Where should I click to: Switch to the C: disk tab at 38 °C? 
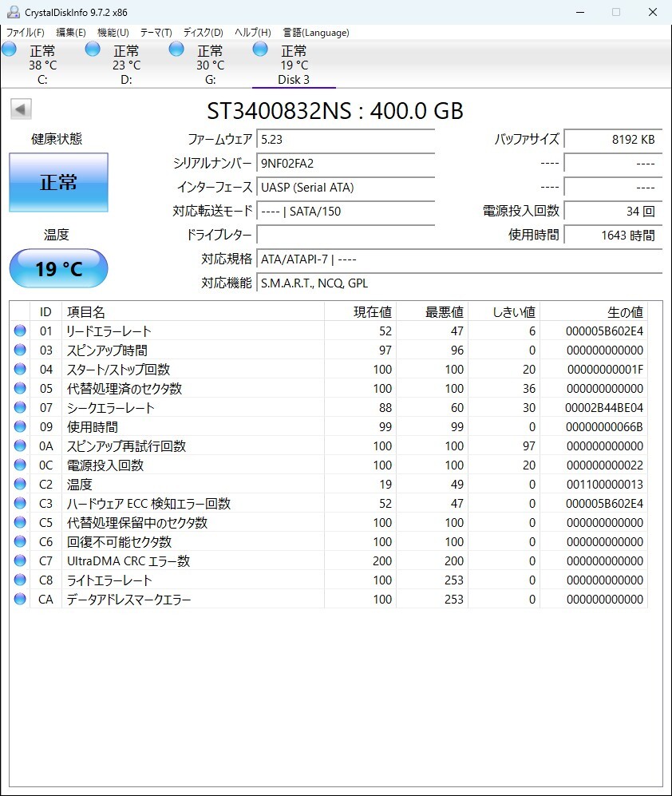click(x=42, y=65)
